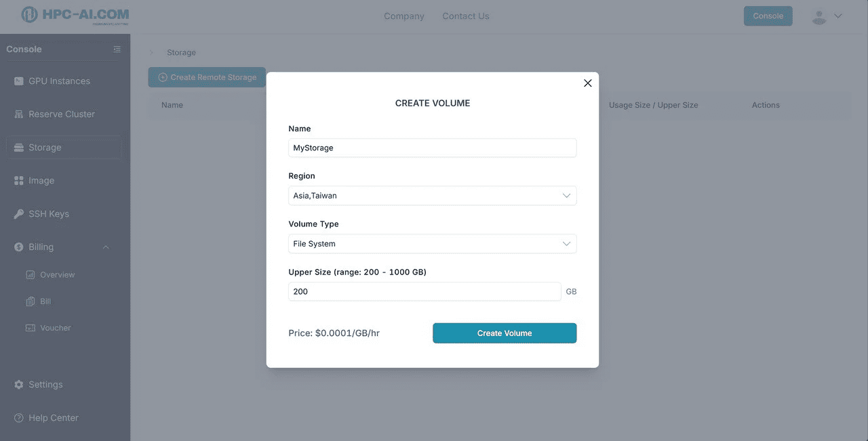Click the SSH Keys key icon

[19, 214]
